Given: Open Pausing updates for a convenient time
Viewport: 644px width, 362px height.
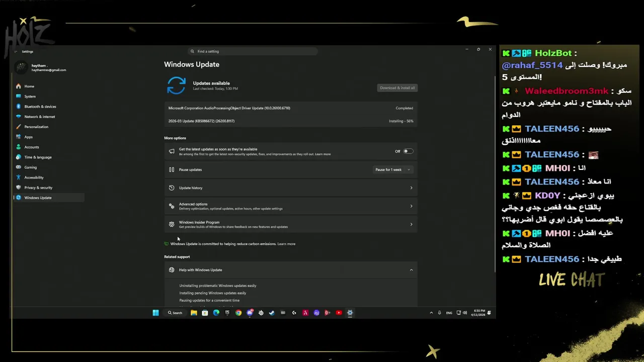Looking at the screenshot, I should click(x=209, y=300).
